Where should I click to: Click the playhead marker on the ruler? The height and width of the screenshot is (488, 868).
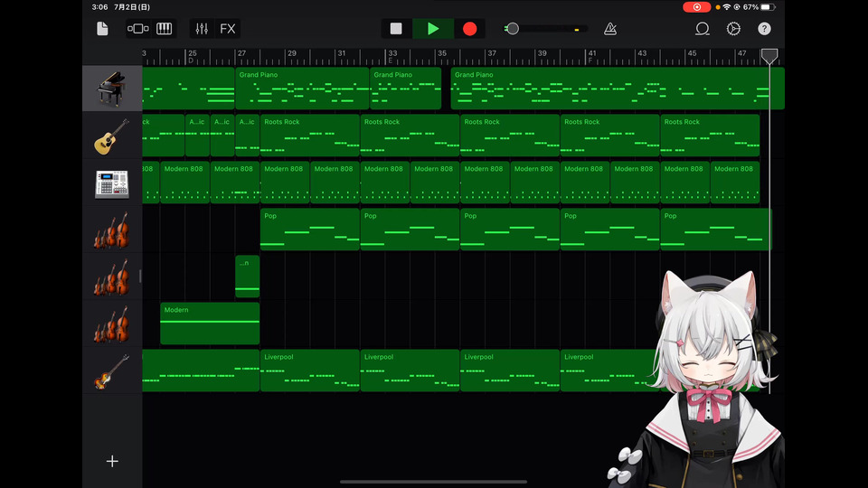click(x=769, y=56)
